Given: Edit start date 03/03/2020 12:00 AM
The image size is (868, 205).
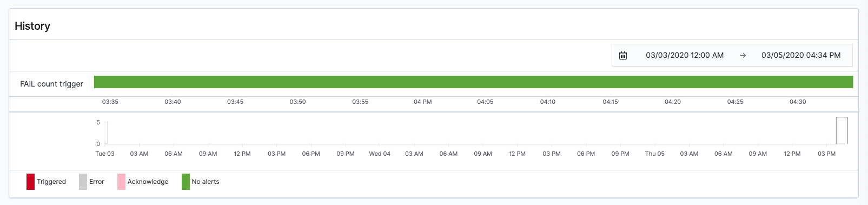Looking at the screenshot, I should (685, 55).
